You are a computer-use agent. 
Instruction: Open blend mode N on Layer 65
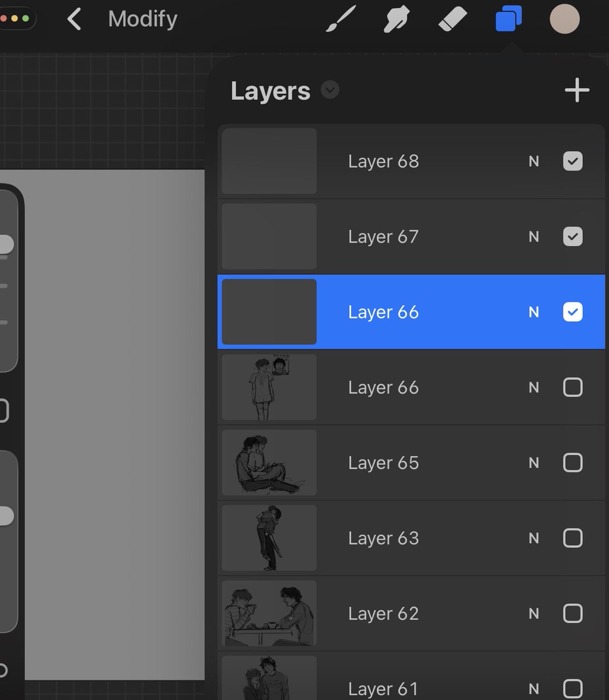click(534, 463)
